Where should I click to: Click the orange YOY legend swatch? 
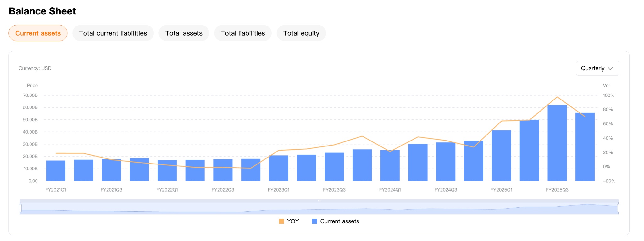pos(281,221)
